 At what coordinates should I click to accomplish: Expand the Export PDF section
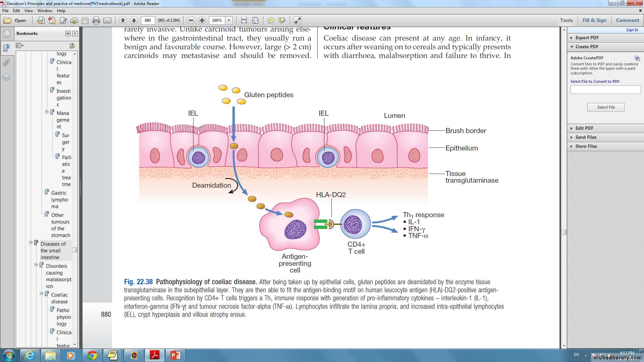[x=587, y=38]
